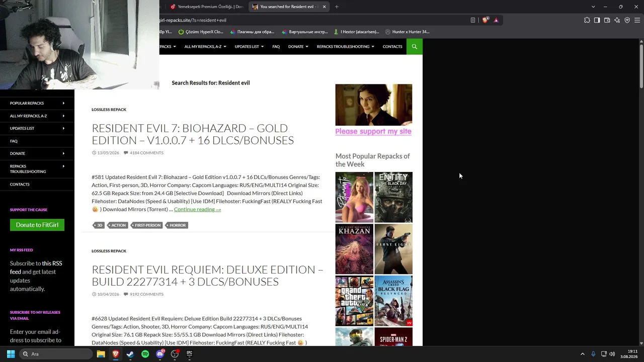Image resolution: width=644 pixels, height=362 pixels.
Task: Open Spotify from the taskbar
Action: pos(145,354)
